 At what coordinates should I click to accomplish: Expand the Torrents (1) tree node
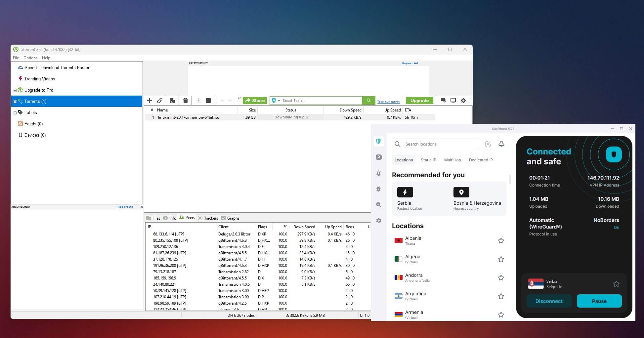15,102
